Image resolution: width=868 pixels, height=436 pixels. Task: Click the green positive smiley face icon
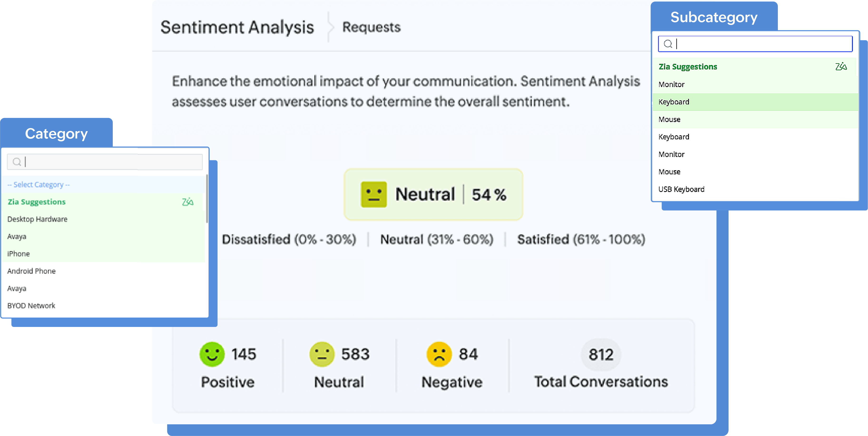point(212,354)
